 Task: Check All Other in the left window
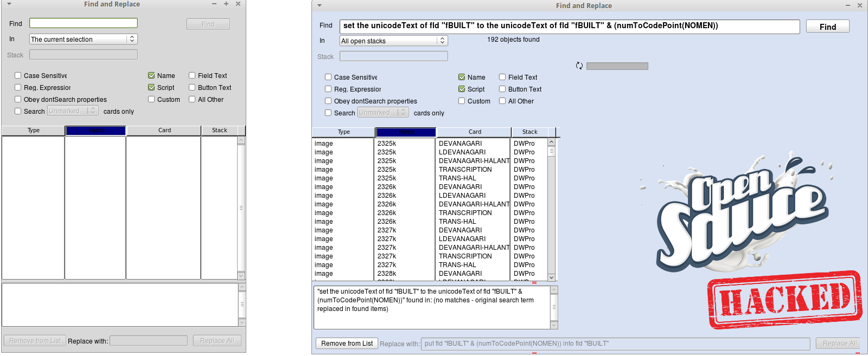pos(192,99)
